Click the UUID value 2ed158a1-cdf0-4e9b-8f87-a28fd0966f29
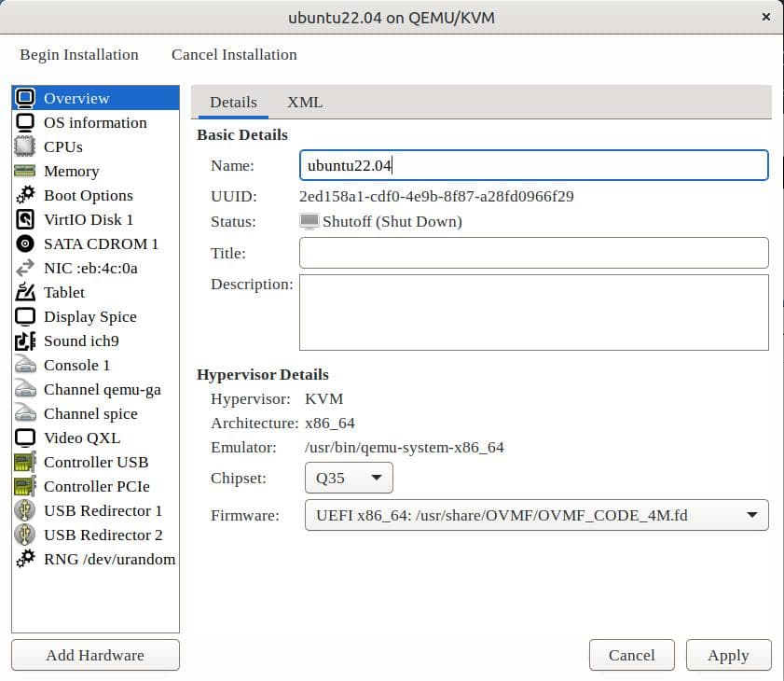Screen dimensions: 784x681 [x=436, y=196]
